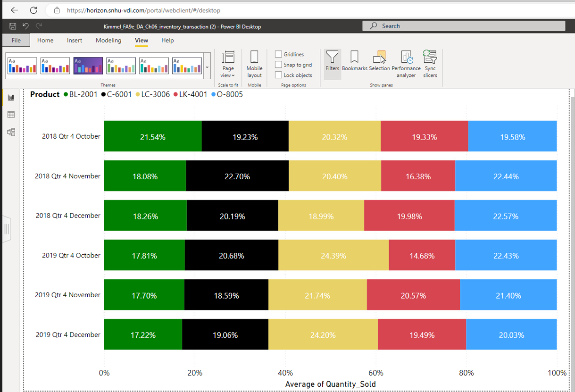Open the File menu
This screenshot has width=575, height=392.
[16, 41]
